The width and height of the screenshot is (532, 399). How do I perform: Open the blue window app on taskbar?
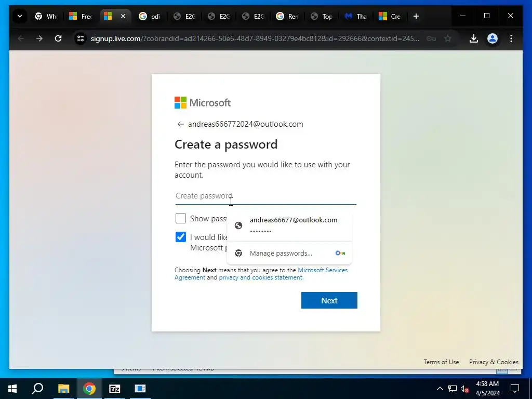[x=140, y=389]
